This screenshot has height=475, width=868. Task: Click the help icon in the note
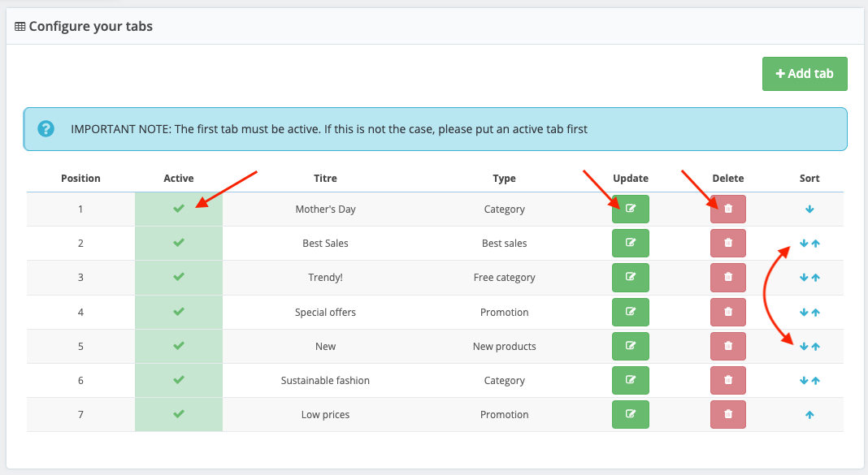[46, 129]
